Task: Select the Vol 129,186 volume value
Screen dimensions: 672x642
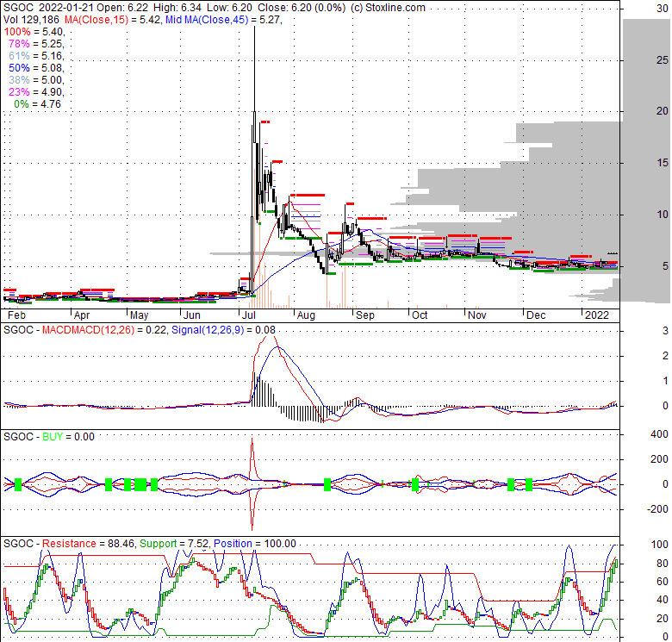Action: pos(32,20)
